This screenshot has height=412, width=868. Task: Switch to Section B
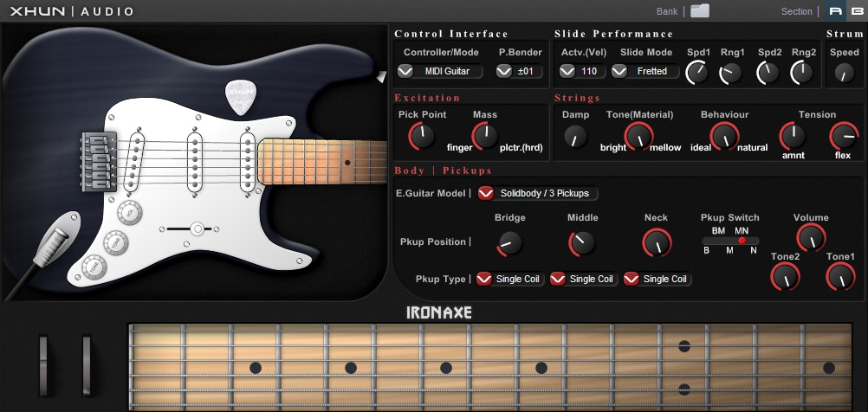click(856, 11)
